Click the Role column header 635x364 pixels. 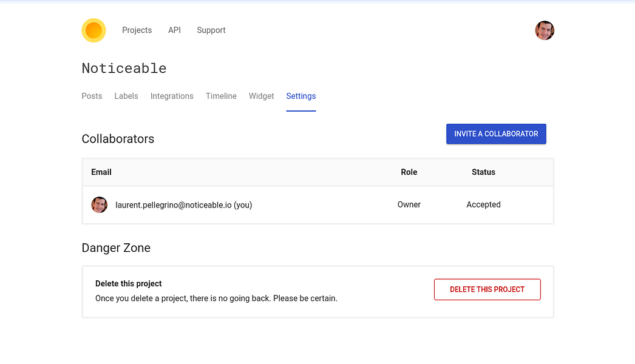409,172
